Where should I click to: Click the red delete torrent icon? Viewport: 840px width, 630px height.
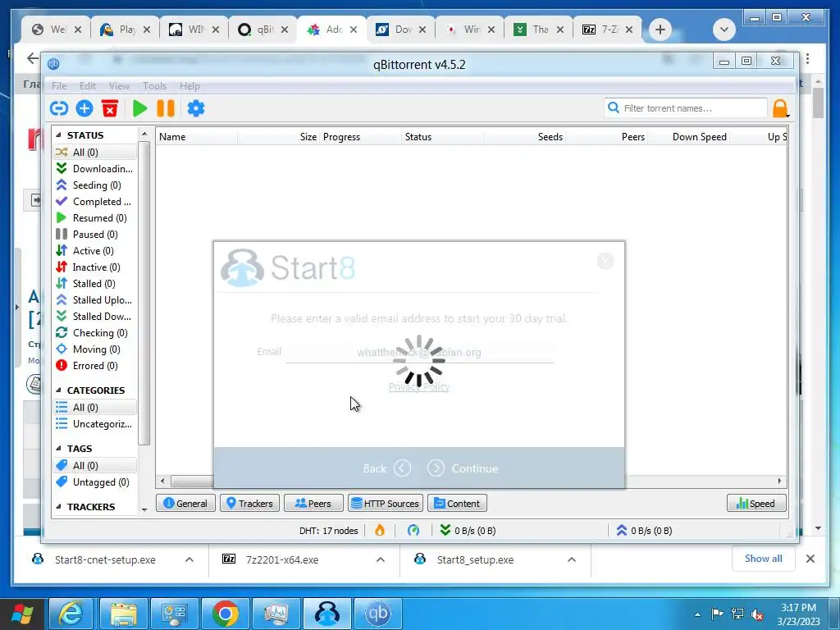pyautogui.click(x=110, y=108)
